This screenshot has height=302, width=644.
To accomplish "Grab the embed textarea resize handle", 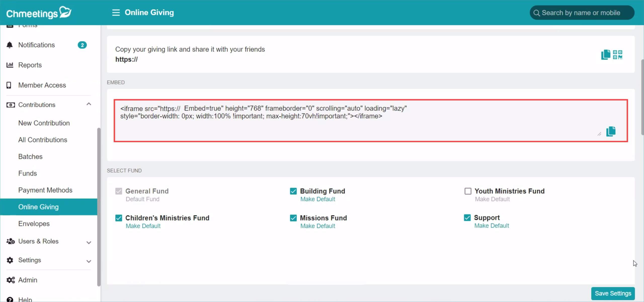I will click(599, 134).
